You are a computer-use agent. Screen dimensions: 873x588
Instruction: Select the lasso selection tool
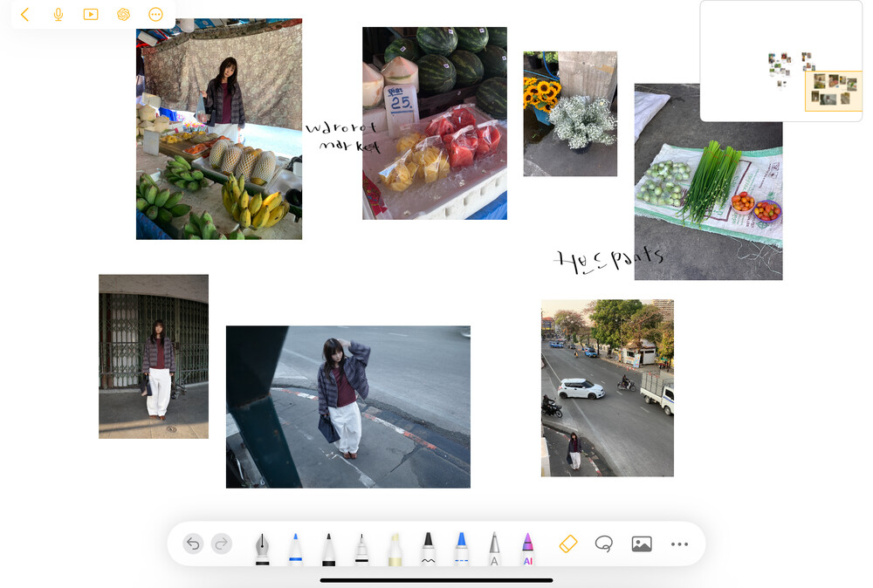click(x=603, y=544)
